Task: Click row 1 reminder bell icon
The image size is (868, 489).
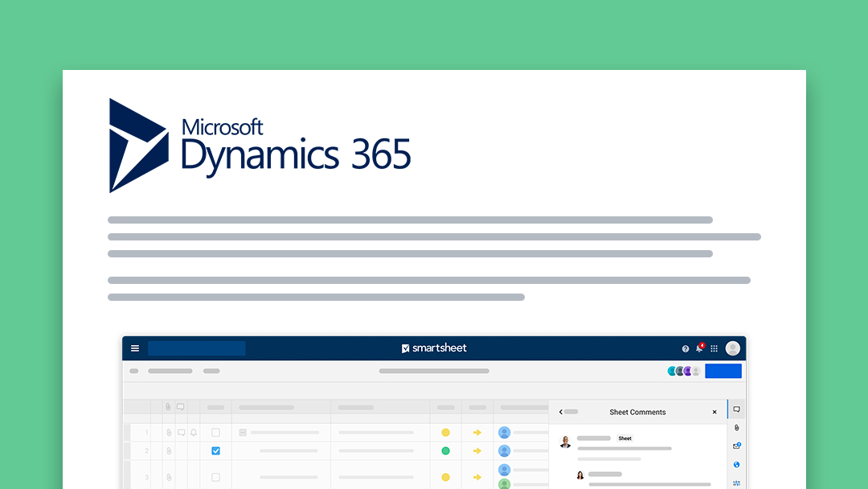Action: tap(194, 433)
